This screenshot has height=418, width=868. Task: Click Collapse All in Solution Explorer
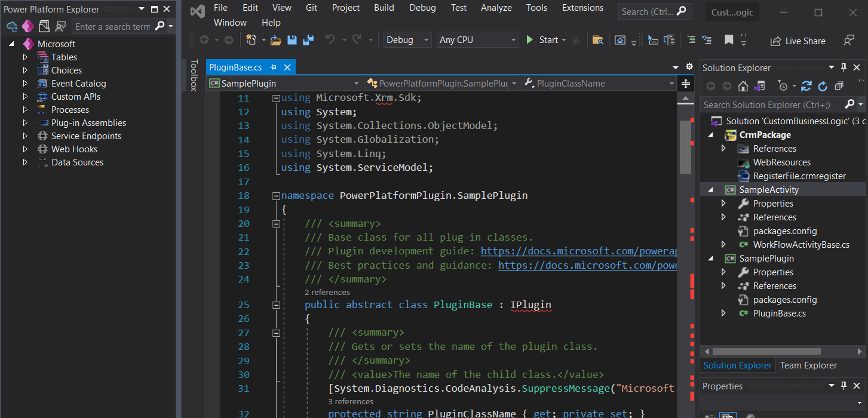click(x=839, y=86)
